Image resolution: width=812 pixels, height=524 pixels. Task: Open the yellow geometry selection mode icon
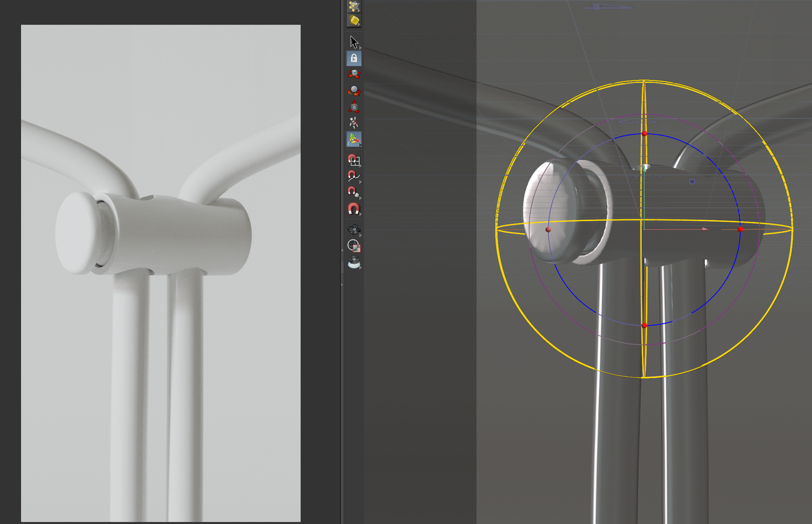(x=354, y=20)
